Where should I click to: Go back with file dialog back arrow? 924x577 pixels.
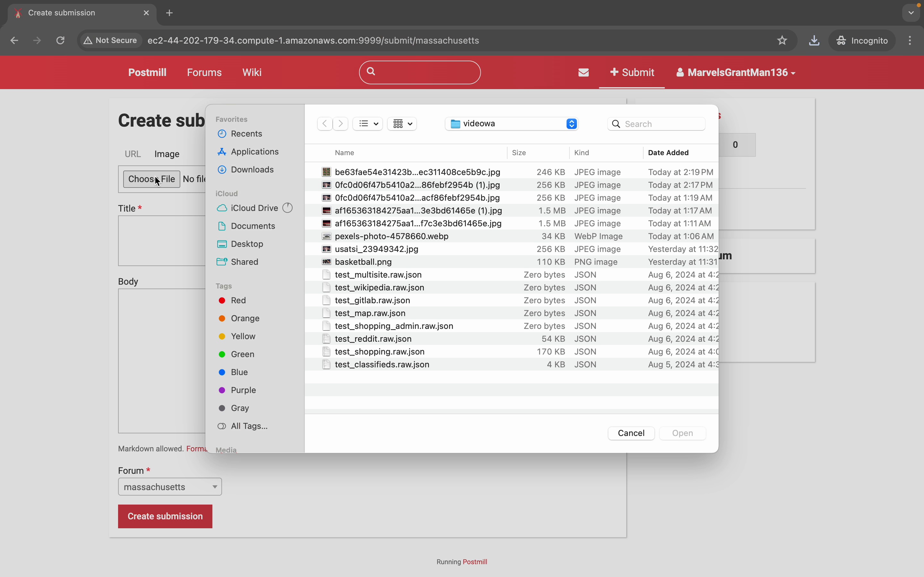325,124
